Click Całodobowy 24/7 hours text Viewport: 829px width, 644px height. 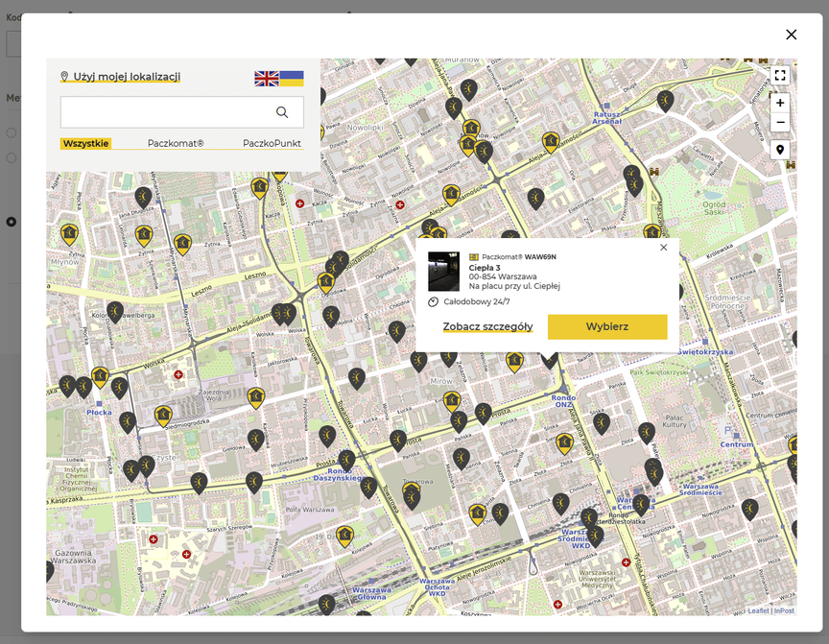pos(476,302)
